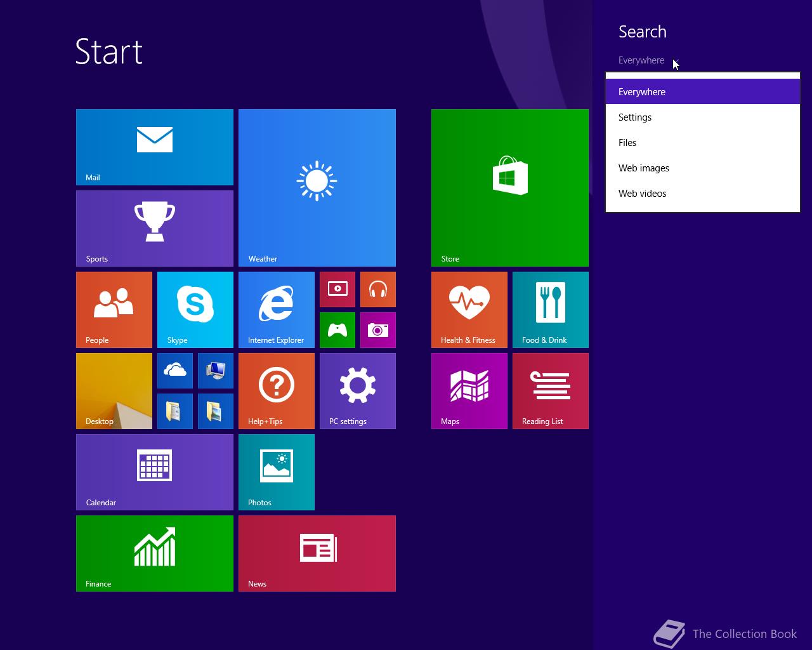Open the Help+Tips tile
This screenshot has height=650, width=812.
277,391
